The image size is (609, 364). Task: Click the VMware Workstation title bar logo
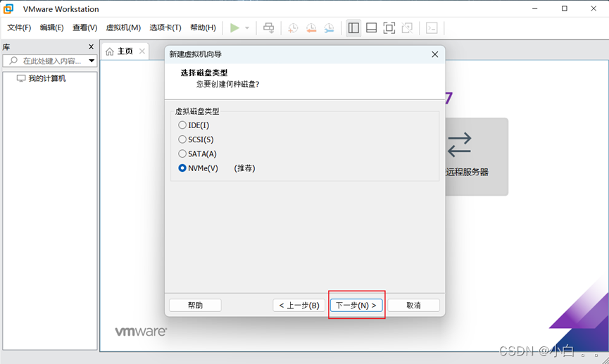pos(8,8)
